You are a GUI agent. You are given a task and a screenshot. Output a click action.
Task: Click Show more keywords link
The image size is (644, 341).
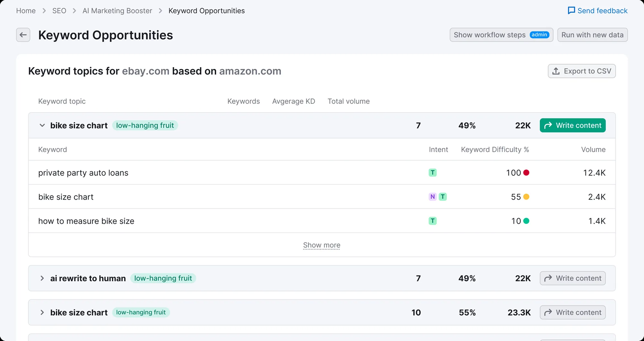click(322, 245)
